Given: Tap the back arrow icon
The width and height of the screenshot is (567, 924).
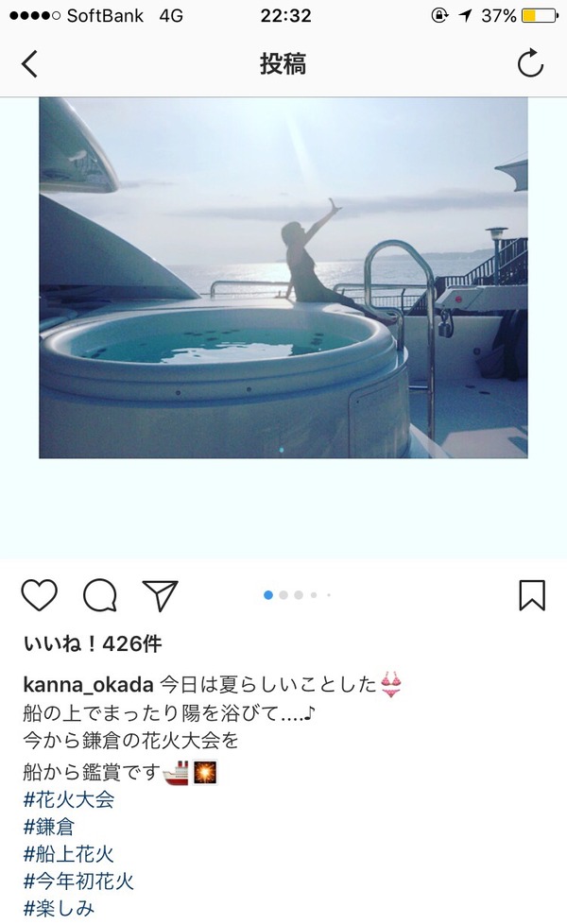Looking at the screenshot, I should coord(29,63).
